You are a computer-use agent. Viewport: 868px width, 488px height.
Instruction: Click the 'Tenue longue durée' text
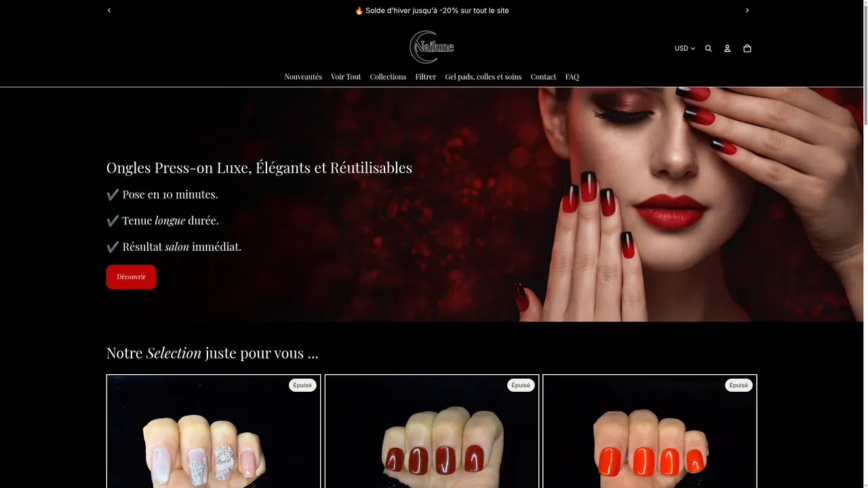[163, 220]
